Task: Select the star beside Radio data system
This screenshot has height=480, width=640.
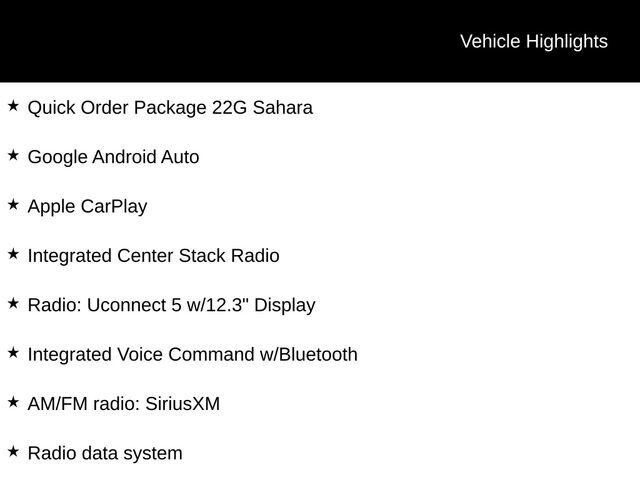Action: (13, 452)
